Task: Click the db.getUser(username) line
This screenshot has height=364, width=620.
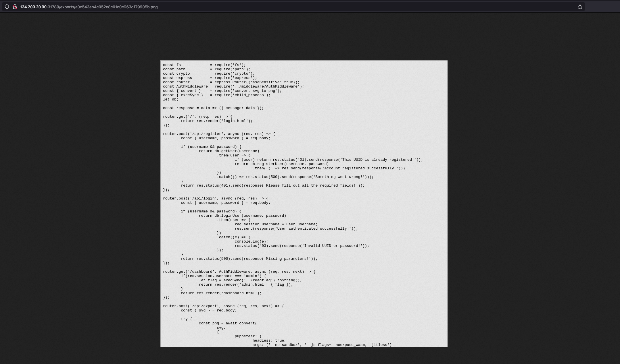Action: 229,151
